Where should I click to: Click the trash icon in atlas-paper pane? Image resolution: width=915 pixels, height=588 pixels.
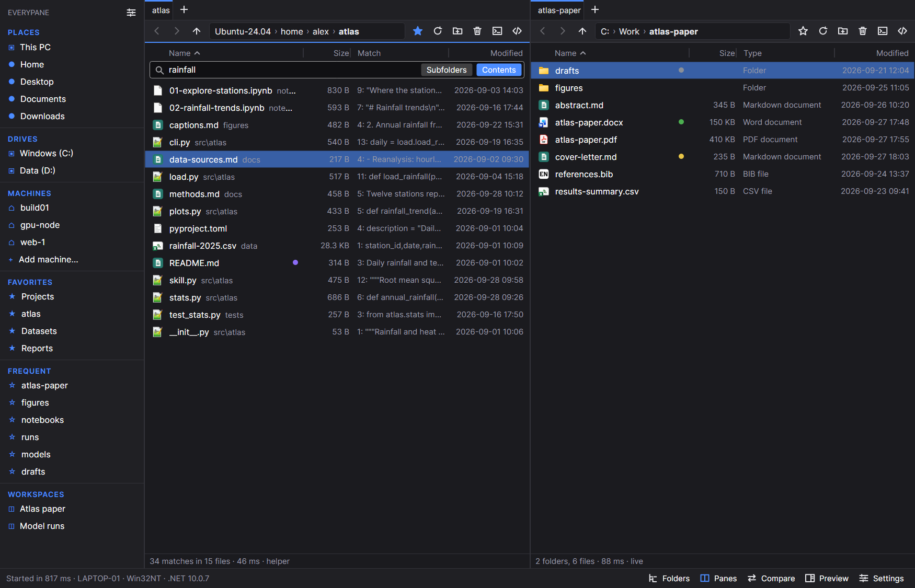863,31
